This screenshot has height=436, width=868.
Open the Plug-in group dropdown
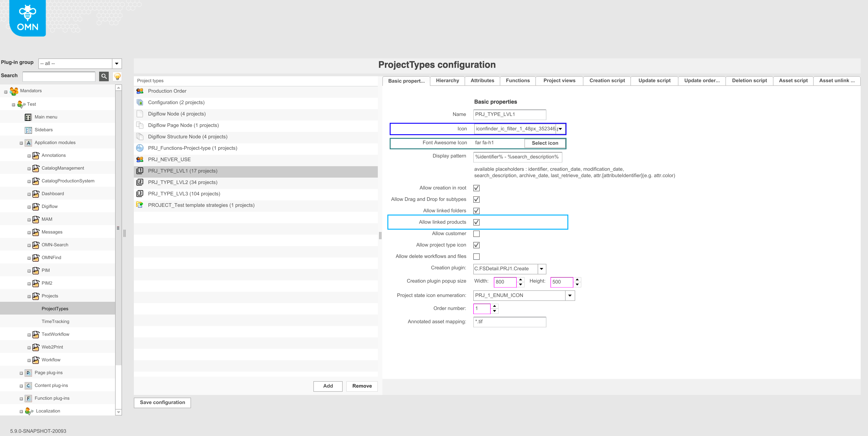(116, 63)
